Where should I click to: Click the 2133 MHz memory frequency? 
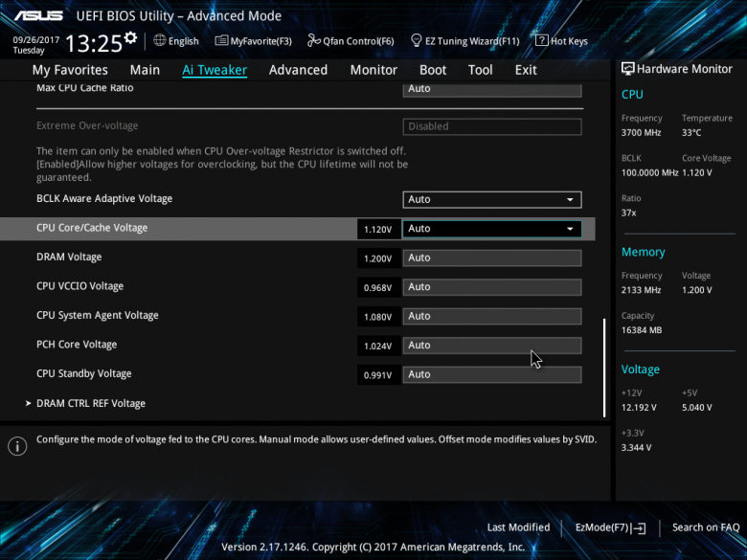click(x=642, y=290)
